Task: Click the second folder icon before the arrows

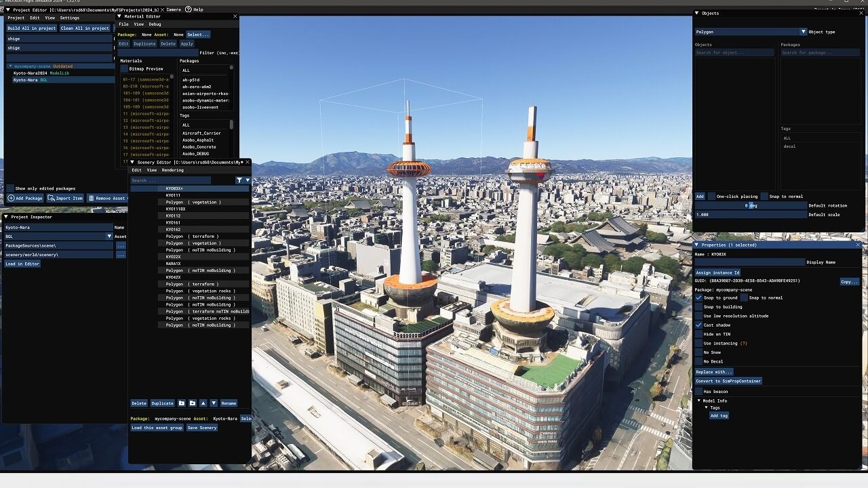Action: click(x=192, y=403)
